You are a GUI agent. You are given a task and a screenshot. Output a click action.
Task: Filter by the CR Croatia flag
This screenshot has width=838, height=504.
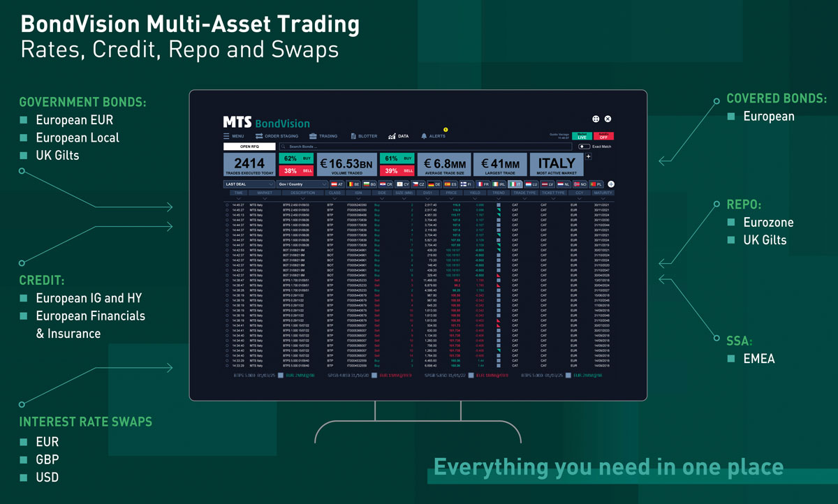(x=386, y=184)
